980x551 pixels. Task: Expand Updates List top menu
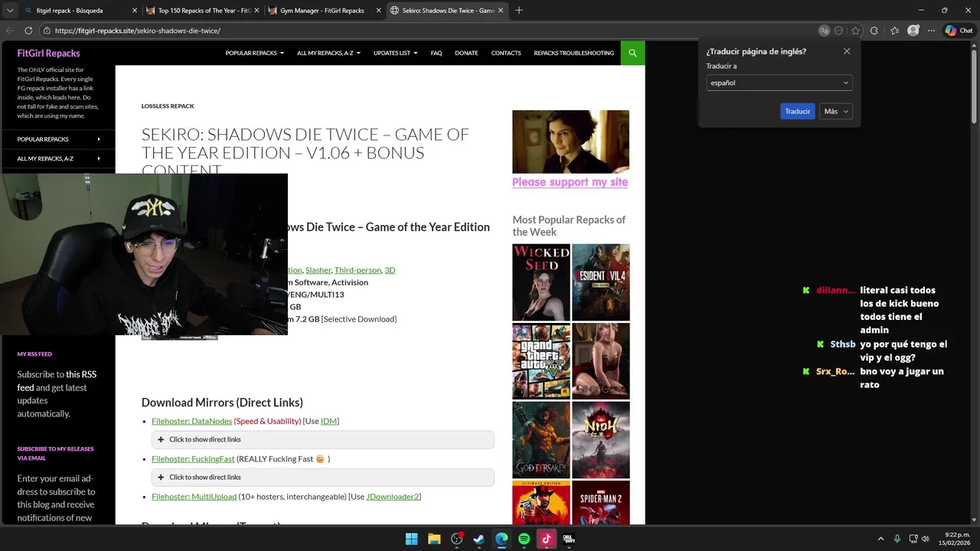point(395,53)
